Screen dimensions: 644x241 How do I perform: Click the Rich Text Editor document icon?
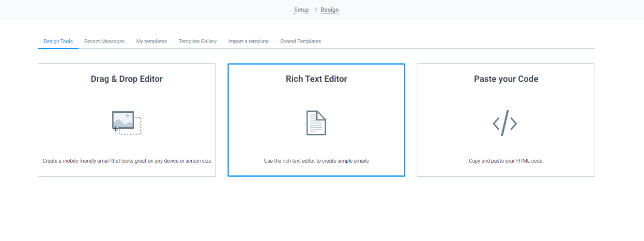click(x=316, y=123)
